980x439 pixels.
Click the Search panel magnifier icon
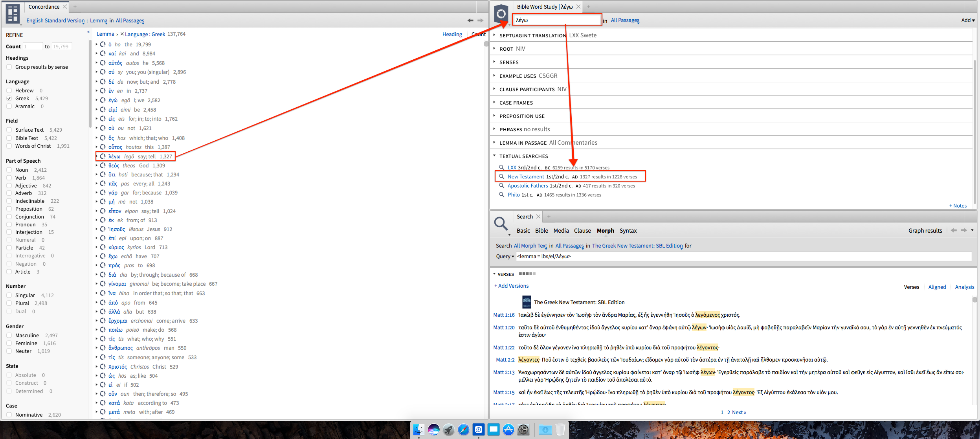(x=501, y=224)
